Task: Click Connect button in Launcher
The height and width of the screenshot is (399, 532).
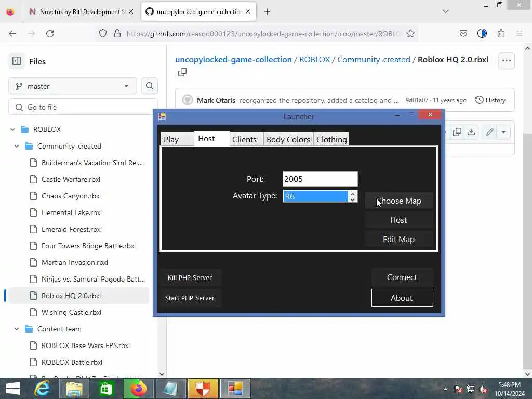Action: point(402,277)
